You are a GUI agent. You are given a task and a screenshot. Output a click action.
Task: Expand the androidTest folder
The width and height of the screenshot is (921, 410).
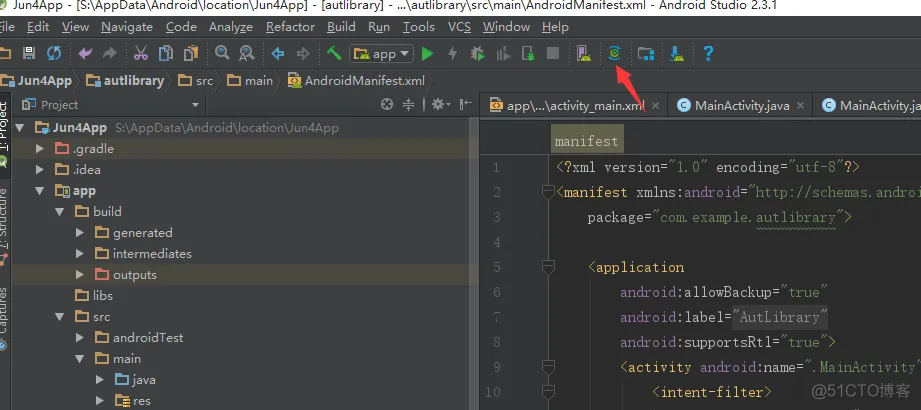tap(80, 338)
